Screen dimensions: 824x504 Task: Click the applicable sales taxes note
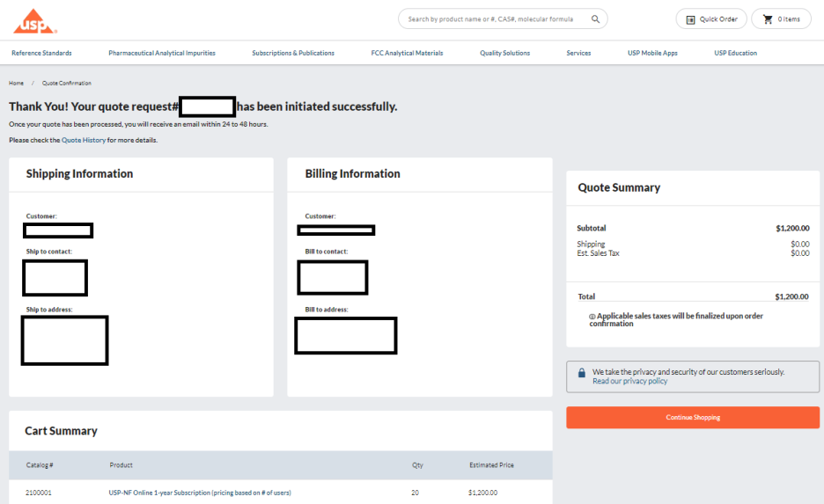pos(676,319)
